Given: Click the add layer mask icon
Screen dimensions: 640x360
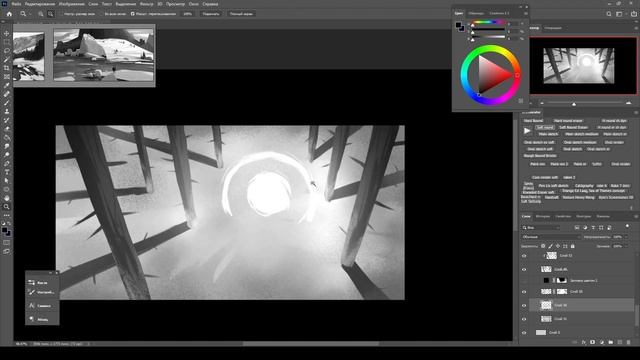Looking at the screenshot, I should pyautogui.click(x=593, y=342).
